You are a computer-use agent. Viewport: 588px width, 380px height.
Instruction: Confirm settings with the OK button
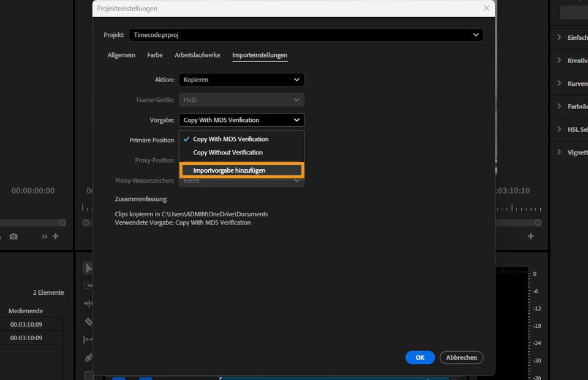click(420, 357)
